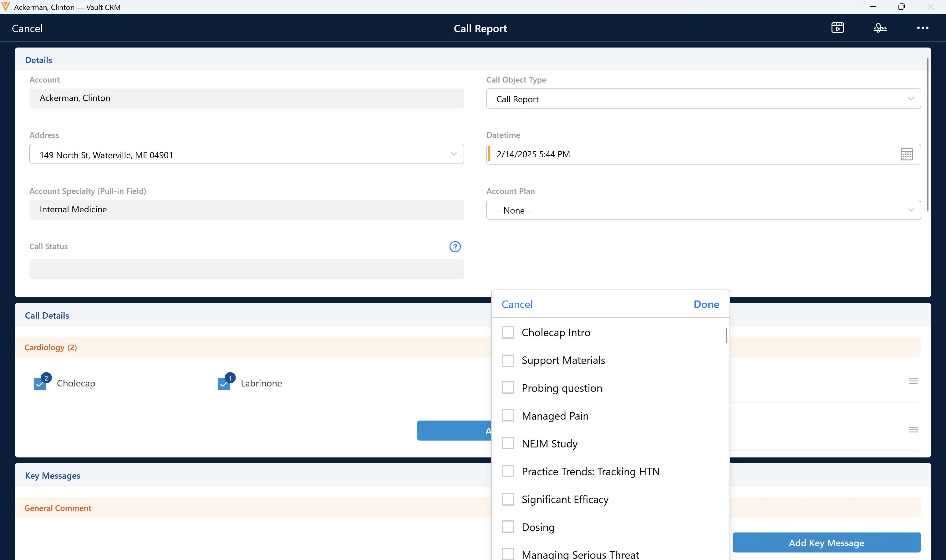Click the Vault CRM logo icon
Screen dimensions: 946x560
pos(6,7)
